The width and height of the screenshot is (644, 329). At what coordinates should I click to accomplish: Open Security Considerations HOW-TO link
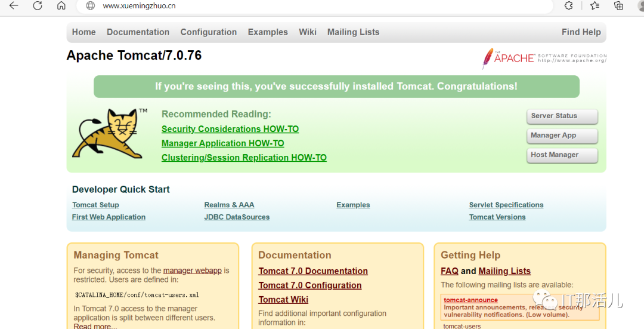(x=230, y=129)
